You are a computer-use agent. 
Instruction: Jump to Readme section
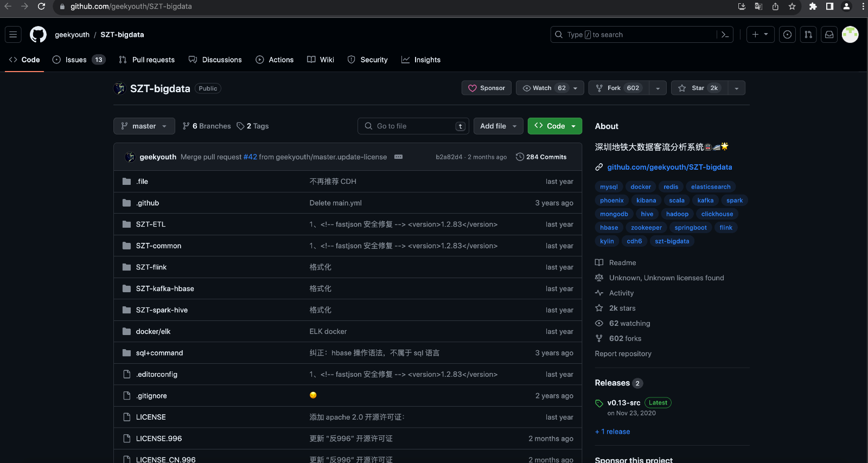coord(622,262)
